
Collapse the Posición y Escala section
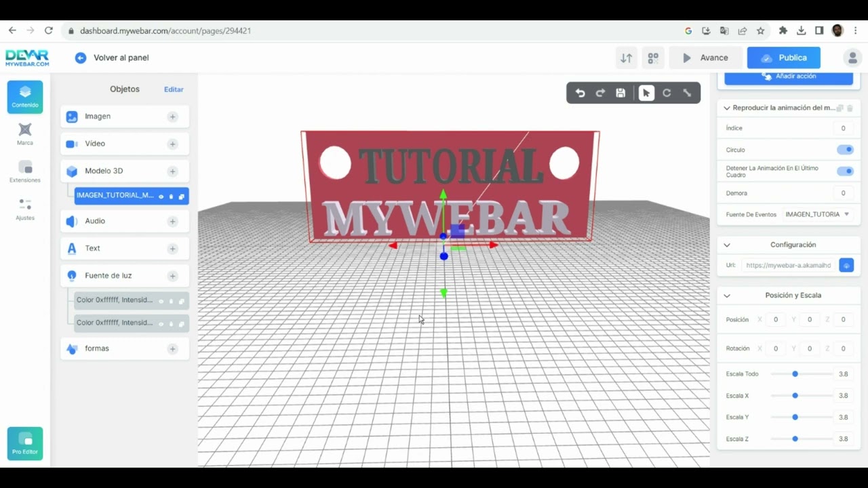[727, 296]
